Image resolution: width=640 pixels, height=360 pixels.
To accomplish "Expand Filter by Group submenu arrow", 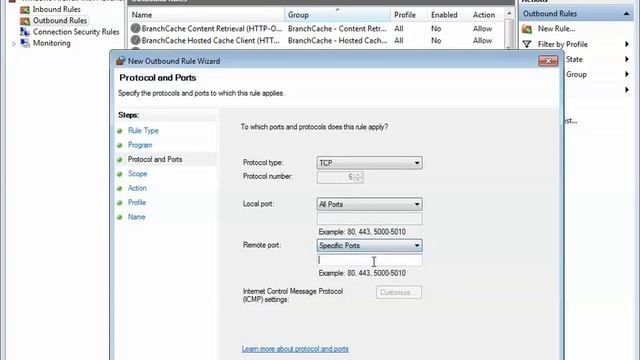I will pos(627,74).
